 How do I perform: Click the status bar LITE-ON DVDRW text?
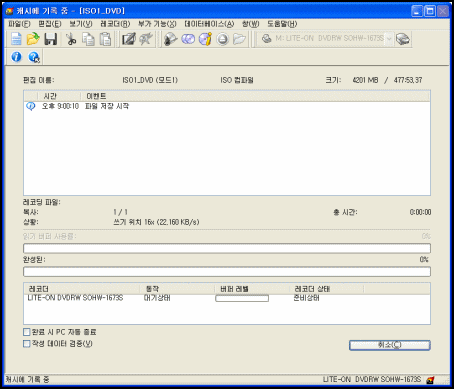pyautogui.click(x=372, y=380)
